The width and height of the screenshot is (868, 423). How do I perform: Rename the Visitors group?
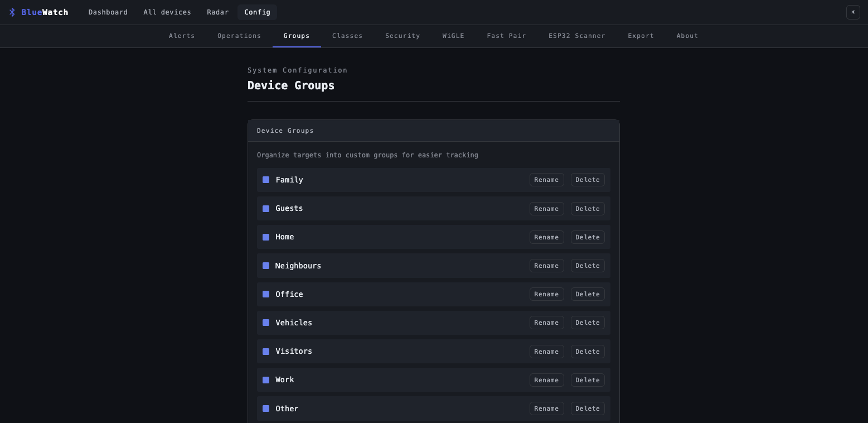click(546, 352)
